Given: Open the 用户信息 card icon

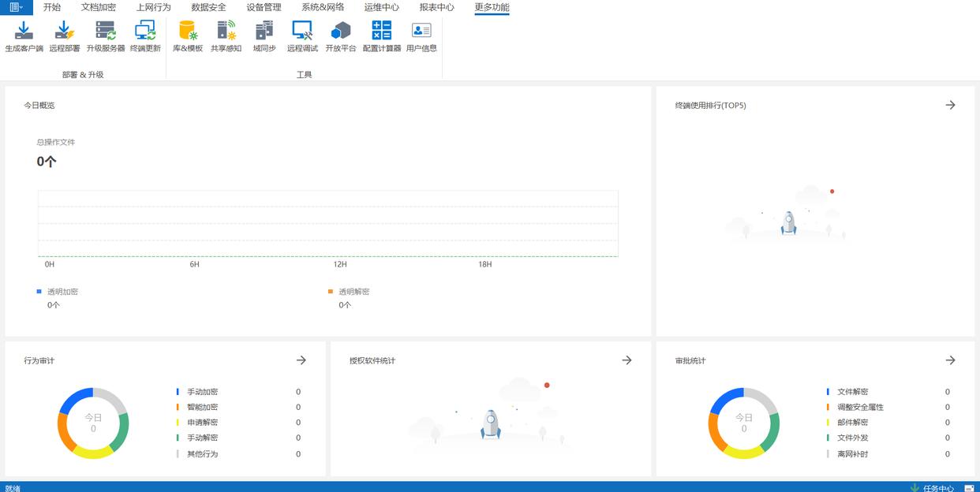Looking at the screenshot, I should (x=421, y=32).
